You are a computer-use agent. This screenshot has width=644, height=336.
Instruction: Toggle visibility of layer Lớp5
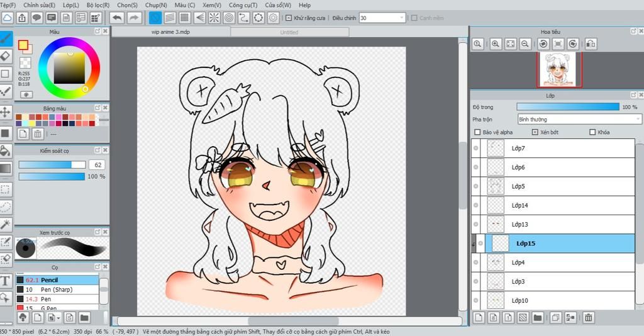pyautogui.click(x=476, y=186)
